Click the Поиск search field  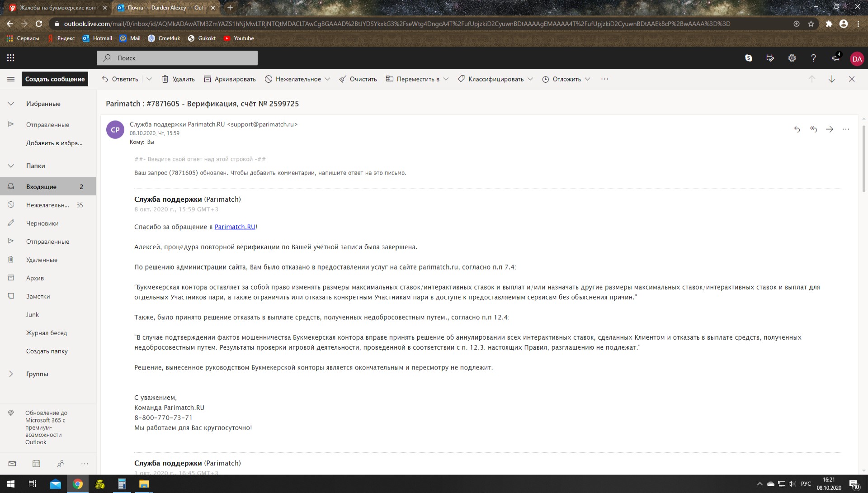pos(177,58)
